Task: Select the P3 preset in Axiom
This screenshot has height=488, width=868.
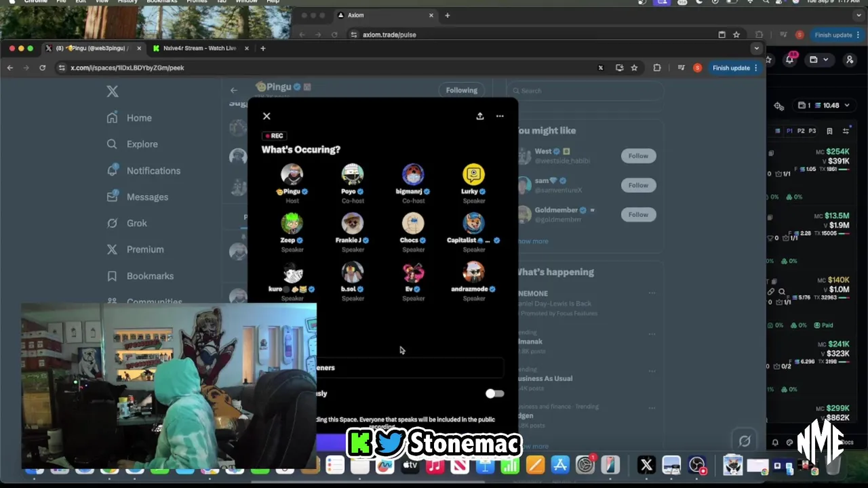Action: tap(812, 131)
